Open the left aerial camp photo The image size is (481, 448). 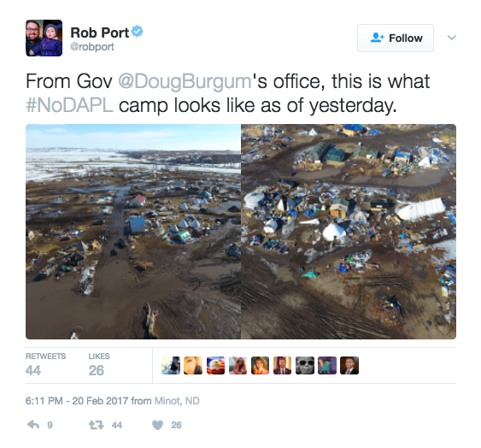(x=133, y=232)
